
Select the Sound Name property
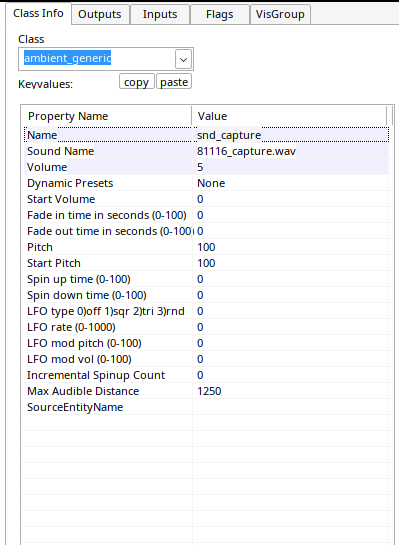point(109,151)
